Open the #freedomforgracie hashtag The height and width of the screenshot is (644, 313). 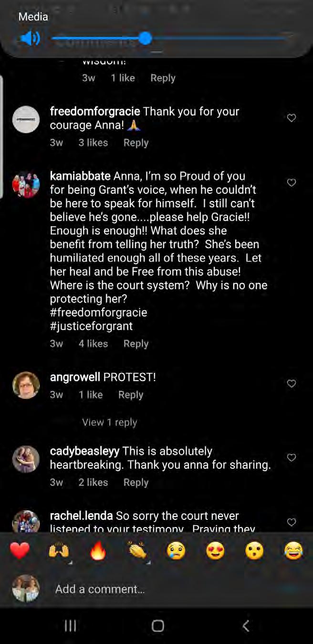pos(98,313)
